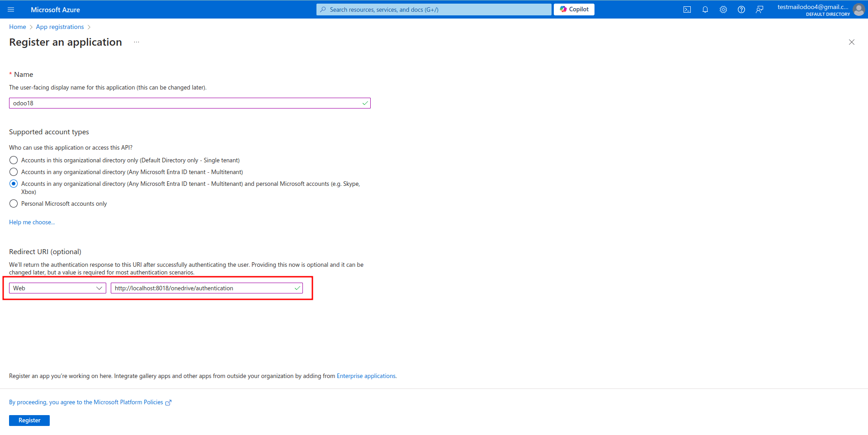The width and height of the screenshot is (868, 435).
Task: Select Multitenant and personal Microsoft accounts option
Action: point(14,184)
